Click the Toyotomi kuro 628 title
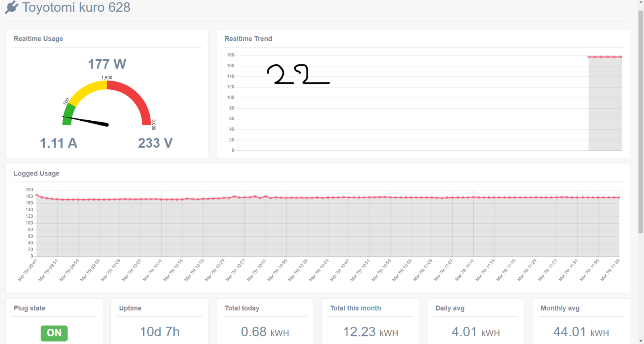 tap(76, 7)
